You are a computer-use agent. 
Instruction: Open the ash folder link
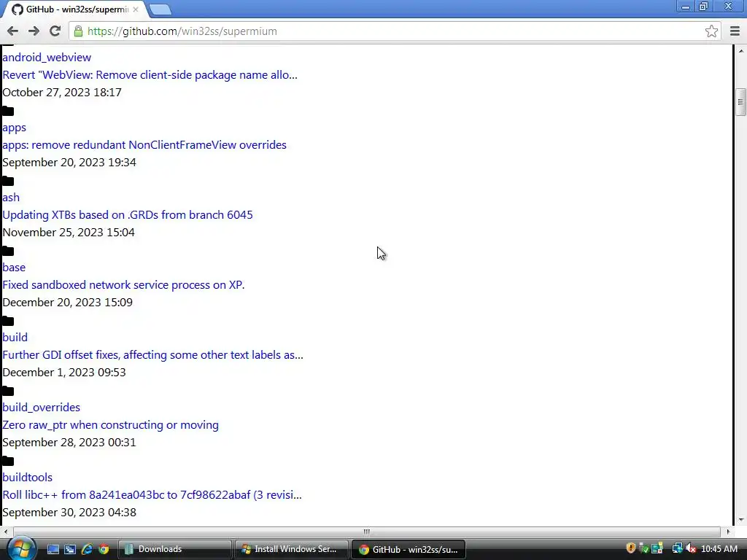pos(11,197)
